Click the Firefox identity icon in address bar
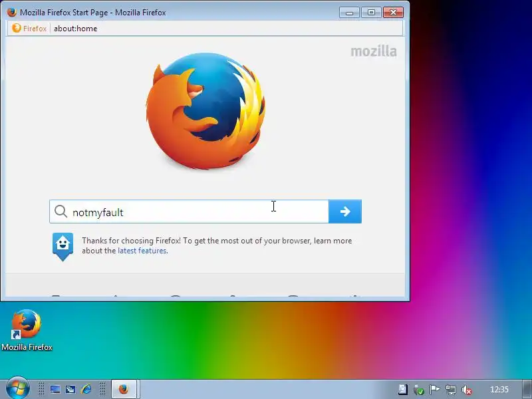532x399 pixels. pos(16,28)
